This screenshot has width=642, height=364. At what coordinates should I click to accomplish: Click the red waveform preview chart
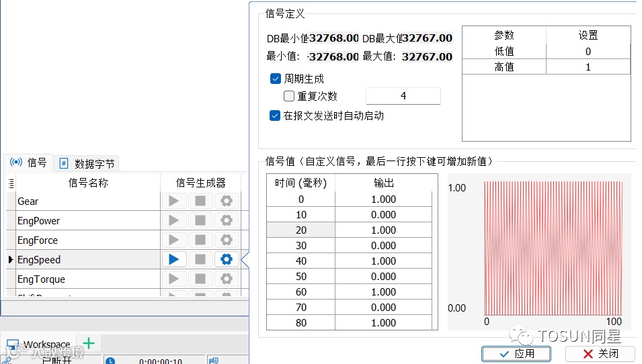tap(553, 248)
